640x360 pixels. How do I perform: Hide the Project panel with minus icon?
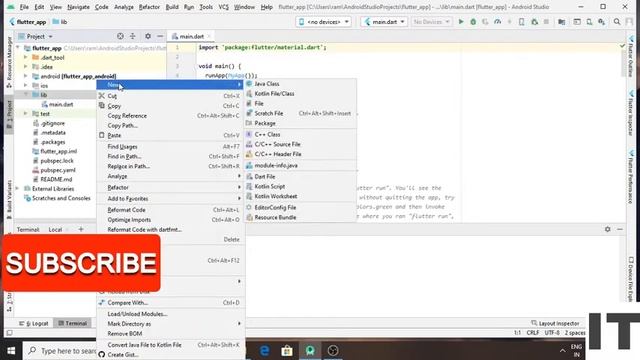[160, 36]
